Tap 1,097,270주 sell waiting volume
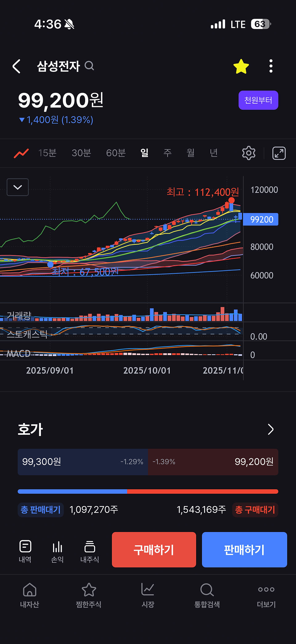The image size is (296, 644). click(94, 509)
